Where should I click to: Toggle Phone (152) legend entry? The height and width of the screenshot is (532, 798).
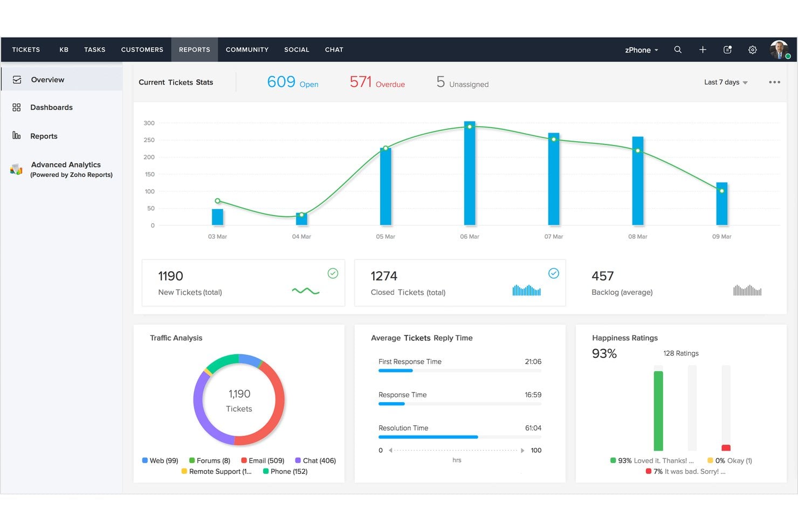[285, 471]
